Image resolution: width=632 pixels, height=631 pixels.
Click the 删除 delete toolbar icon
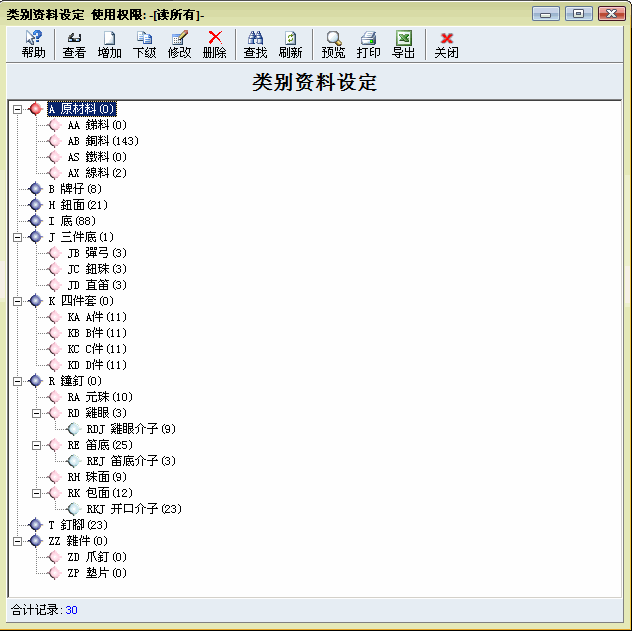pyautogui.click(x=214, y=44)
